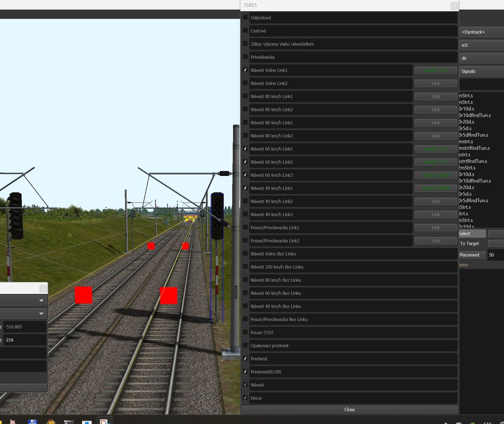Select 2mStrt.s in the shape list
The image size is (504, 424).
[467, 168]
